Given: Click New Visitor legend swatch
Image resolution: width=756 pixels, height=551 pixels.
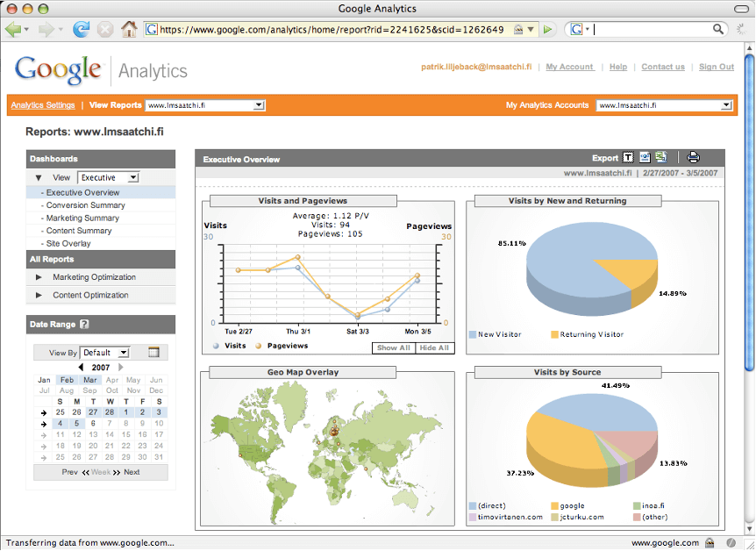Looking at the screenshot, I should [x=473, y=335].
